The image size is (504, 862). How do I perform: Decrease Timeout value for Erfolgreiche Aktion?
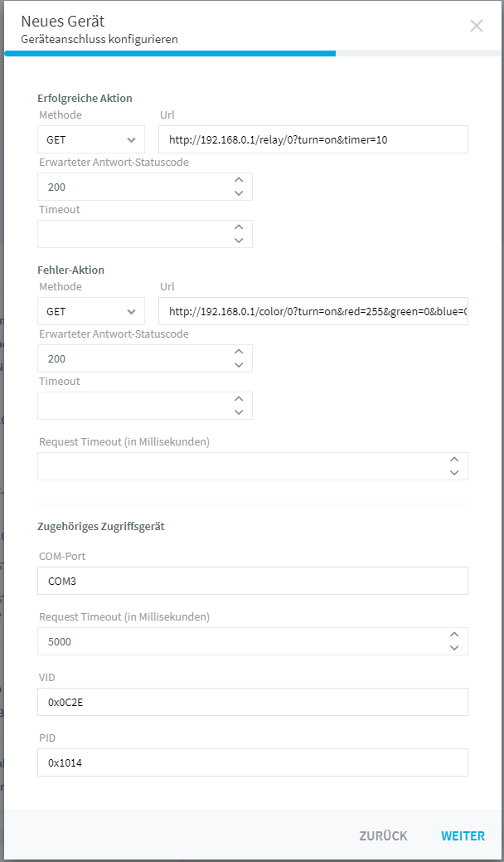238,241
